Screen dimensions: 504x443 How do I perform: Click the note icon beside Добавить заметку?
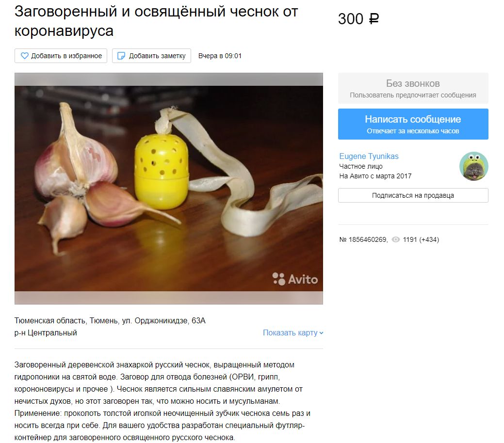click(121, 56)
